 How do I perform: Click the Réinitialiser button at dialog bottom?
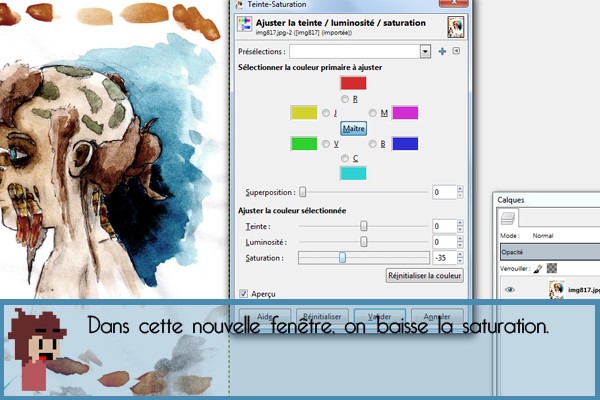[322, 317]
